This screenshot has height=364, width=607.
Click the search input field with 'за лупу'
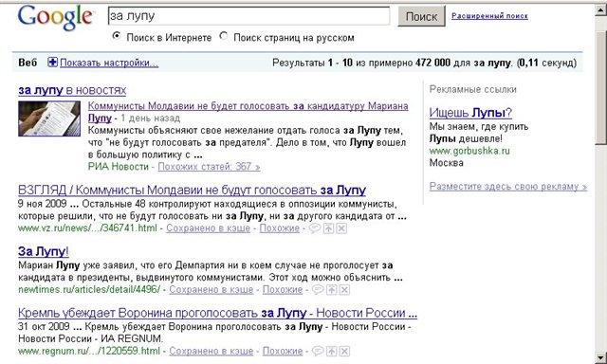pyautogui.click(x=248, y=16)
